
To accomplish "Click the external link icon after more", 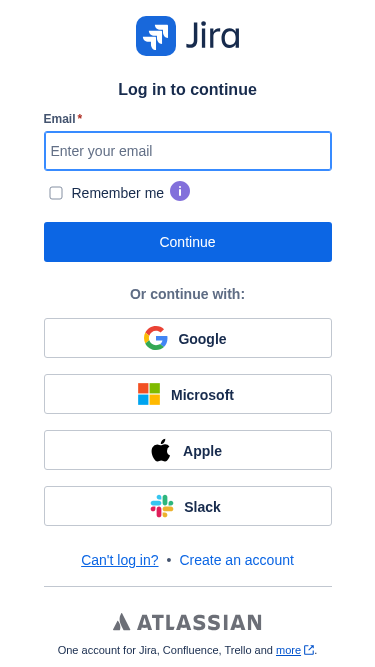I will pos(309,650).
